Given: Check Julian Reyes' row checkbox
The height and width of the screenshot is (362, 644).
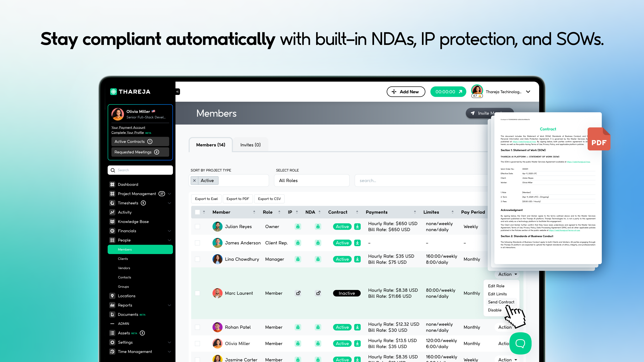Looking at the screenshot, I should point(198,226).
